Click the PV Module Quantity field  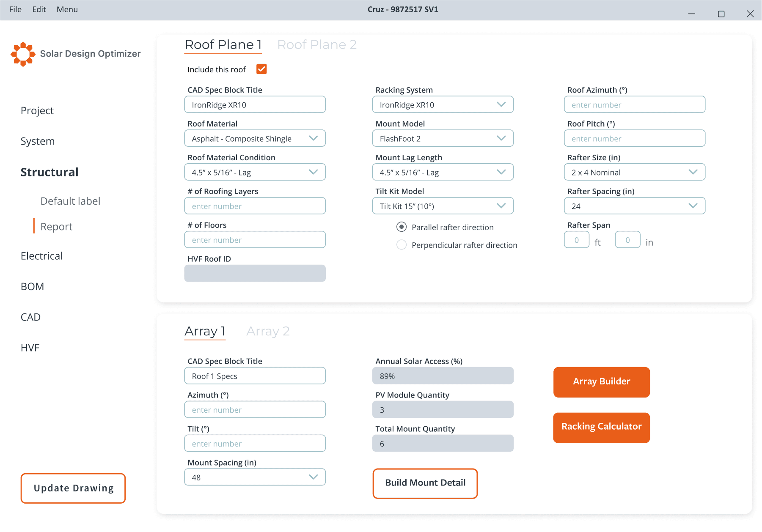(x=443, y=410)
